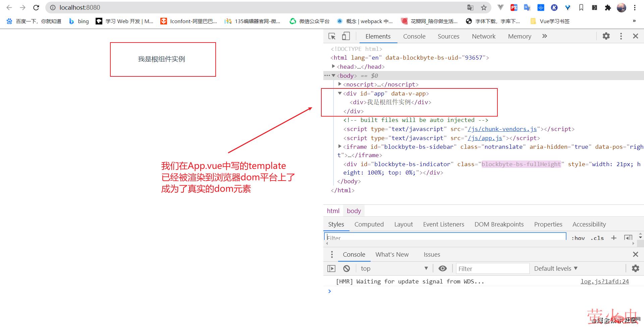This screenshot has width=644, height=330.
Task: Click the clear console icon
Action: click(346, 268)
